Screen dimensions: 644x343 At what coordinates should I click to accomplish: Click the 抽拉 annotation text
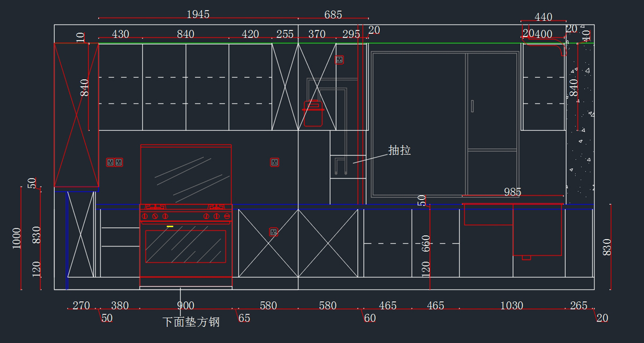tap(399, 151)
